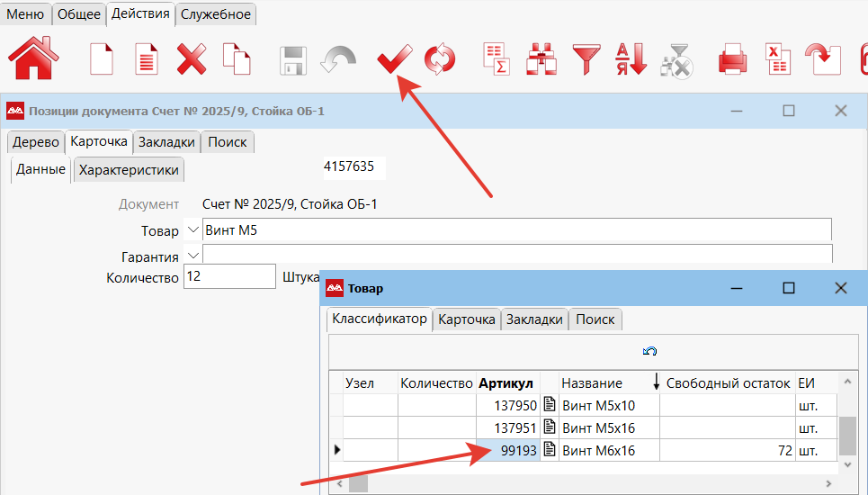This screenshot has width=868, height=495.
Task: Open the binoculars search tool
Action: click(542, 60)
